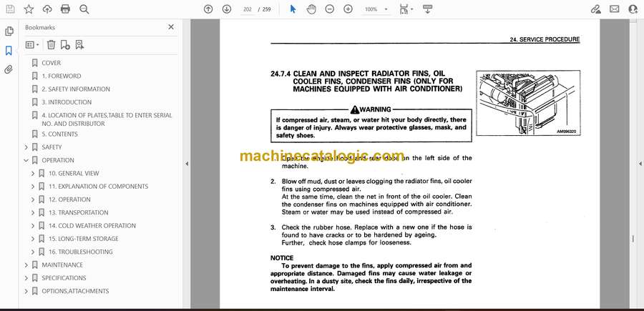
Task: Go to previous page arrow
Action: point(208,9)
